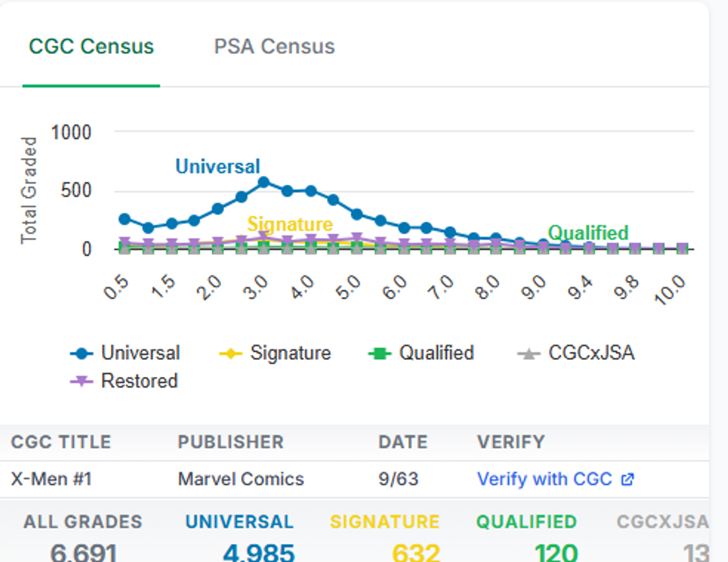Select the CGC Census tab
Viewport: 728px width, 562px height.
pos(91,47)
